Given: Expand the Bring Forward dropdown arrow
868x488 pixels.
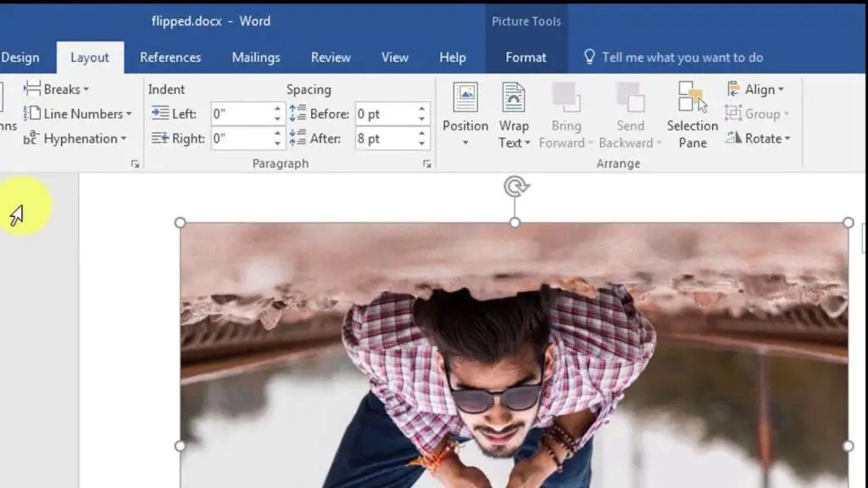Looking at the screenshot, I should 591,143.
